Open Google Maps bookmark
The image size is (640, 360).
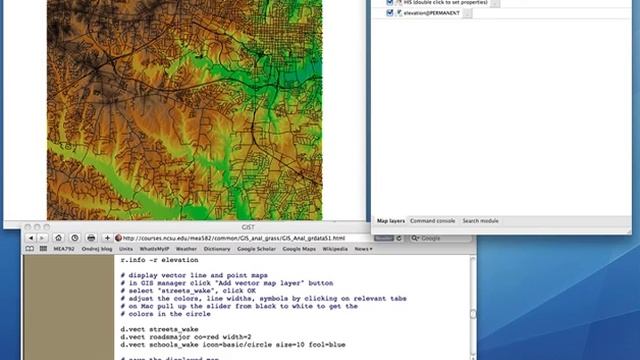299,249
